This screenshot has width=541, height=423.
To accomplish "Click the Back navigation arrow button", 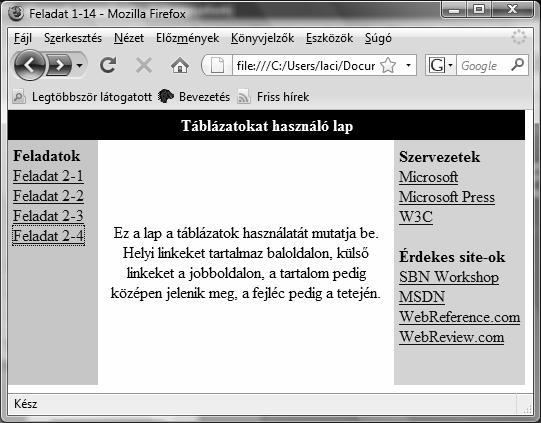I will [x=29, y=65].
